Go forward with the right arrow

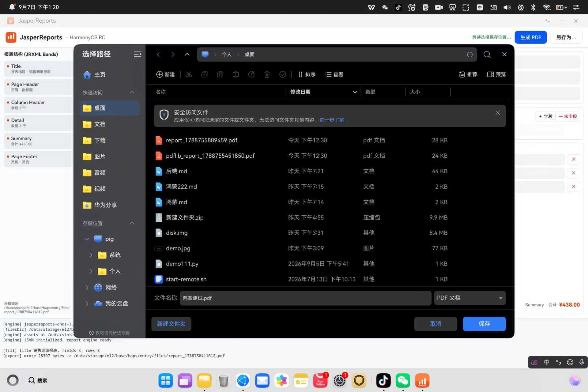[x=173, y=55]
